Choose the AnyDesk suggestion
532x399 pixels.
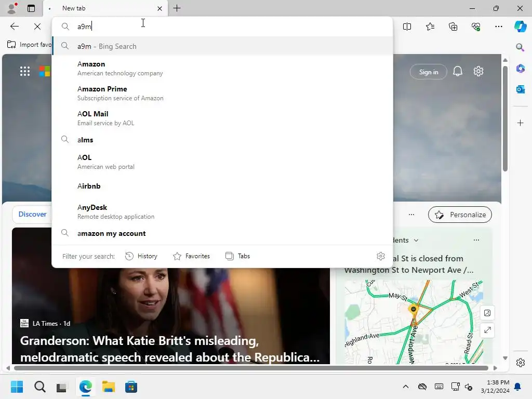coord(222,212)
